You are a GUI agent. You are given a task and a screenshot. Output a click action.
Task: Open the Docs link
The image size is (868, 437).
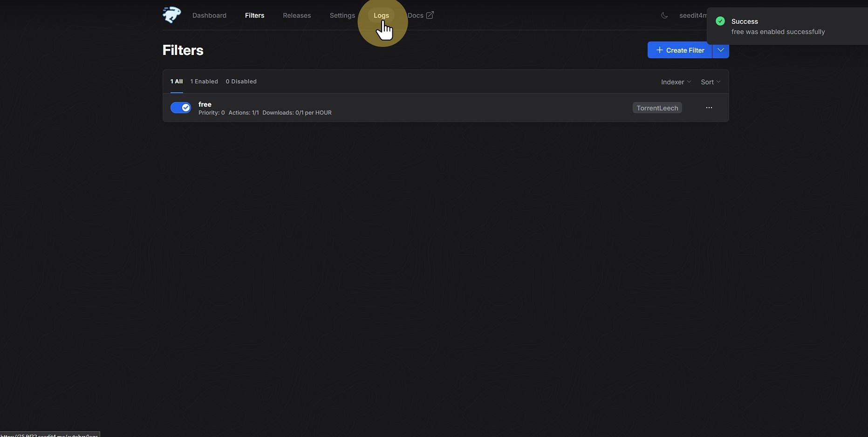pyautogui.click(x=420, y=15)
